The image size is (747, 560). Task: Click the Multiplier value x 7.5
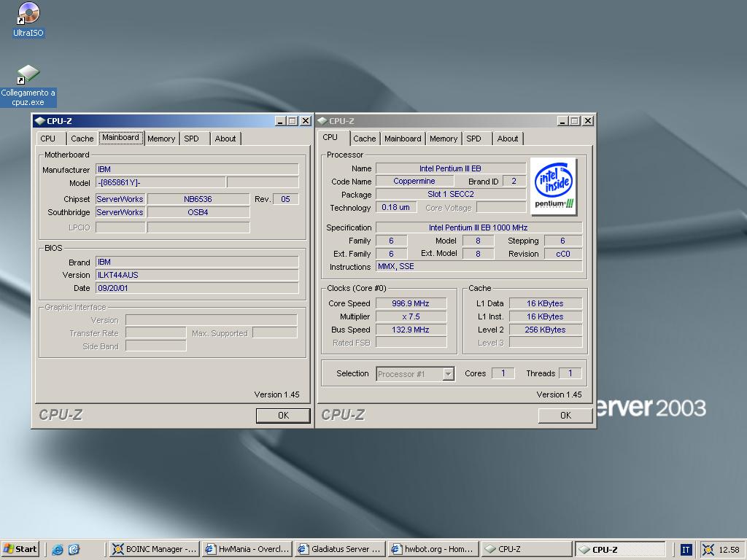(x=411, y=316)
